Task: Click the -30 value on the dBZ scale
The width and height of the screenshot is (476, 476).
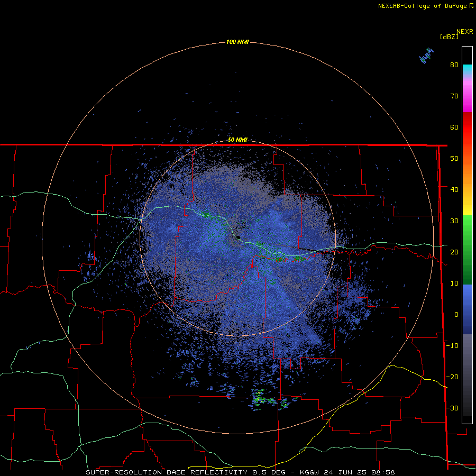Action: [x=452, y=408]
